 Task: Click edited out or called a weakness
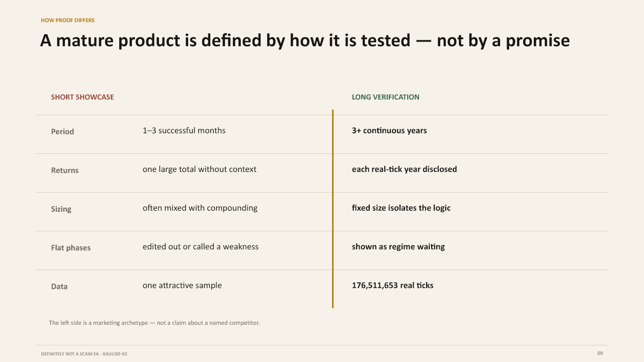[x=200, y=247]
